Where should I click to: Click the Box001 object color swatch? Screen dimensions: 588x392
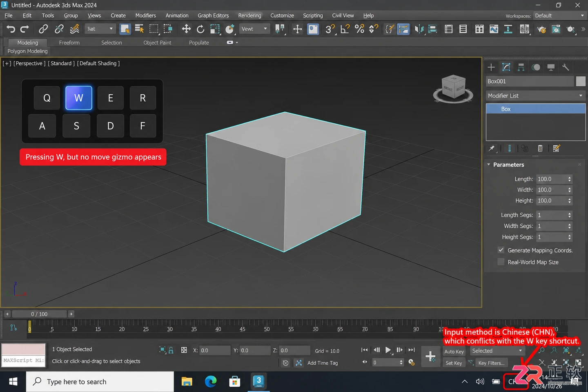pos(581,81)
